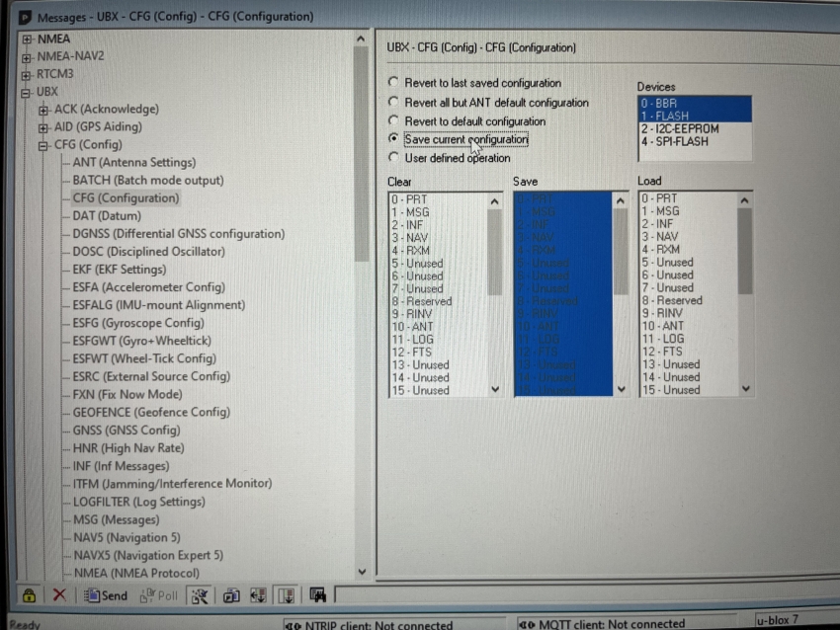This screenshot has width=840, height=630.
Task: Click the copy windows icon in toolbar
Action: coord(231,595)
